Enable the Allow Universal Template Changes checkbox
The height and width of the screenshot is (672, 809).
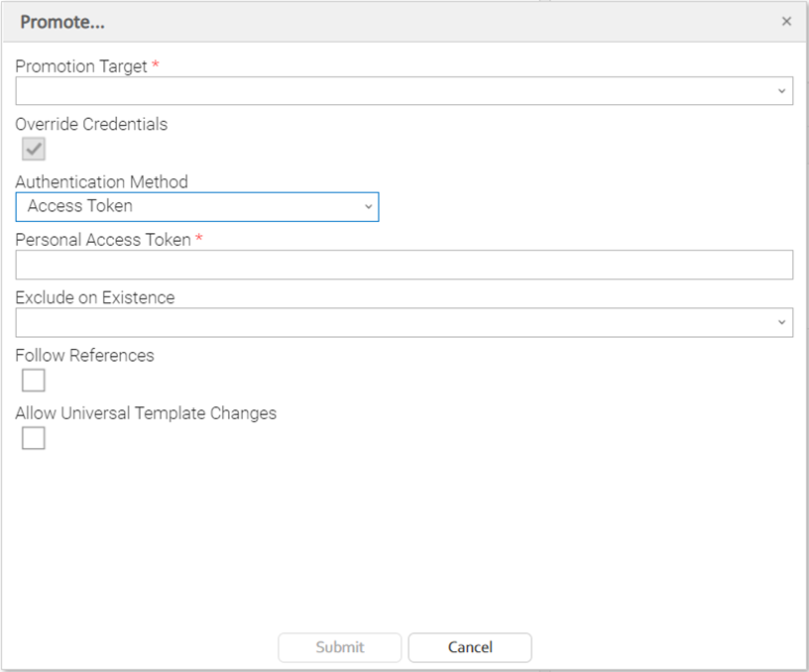point(34,437)
